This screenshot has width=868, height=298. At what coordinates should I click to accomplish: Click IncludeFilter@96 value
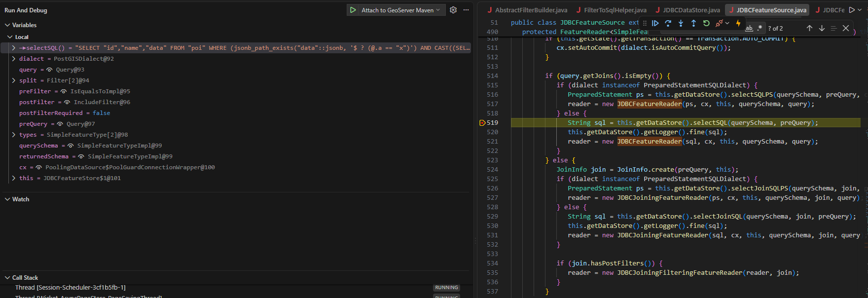[x=102, y=102]
